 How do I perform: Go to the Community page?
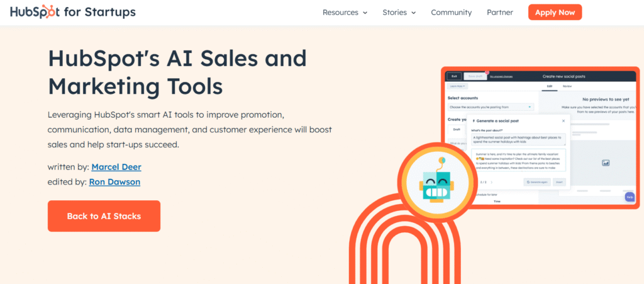point(451,13)
